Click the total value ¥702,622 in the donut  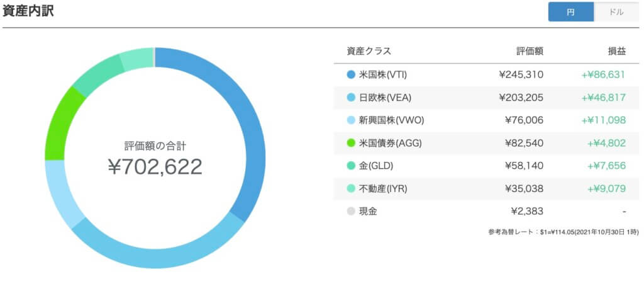click(x=155, y=166)
